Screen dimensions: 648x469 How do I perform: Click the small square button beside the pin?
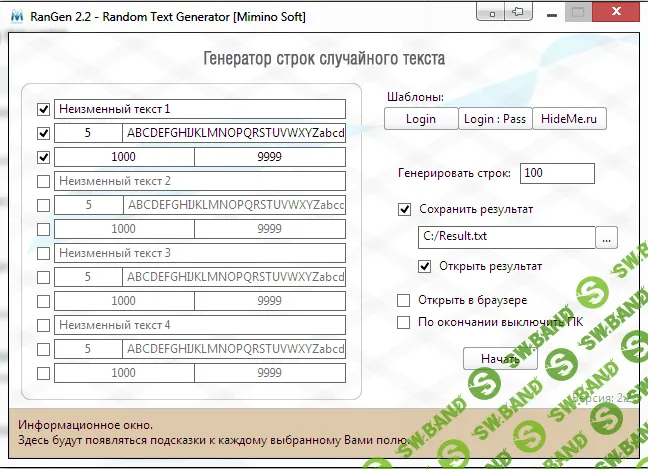491,12
